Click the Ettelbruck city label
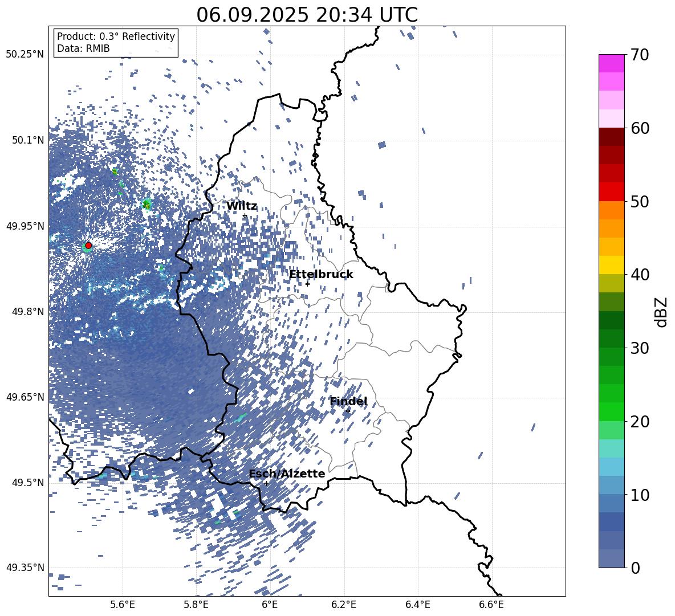The image size is (675, 616). [x=321, y=275]
